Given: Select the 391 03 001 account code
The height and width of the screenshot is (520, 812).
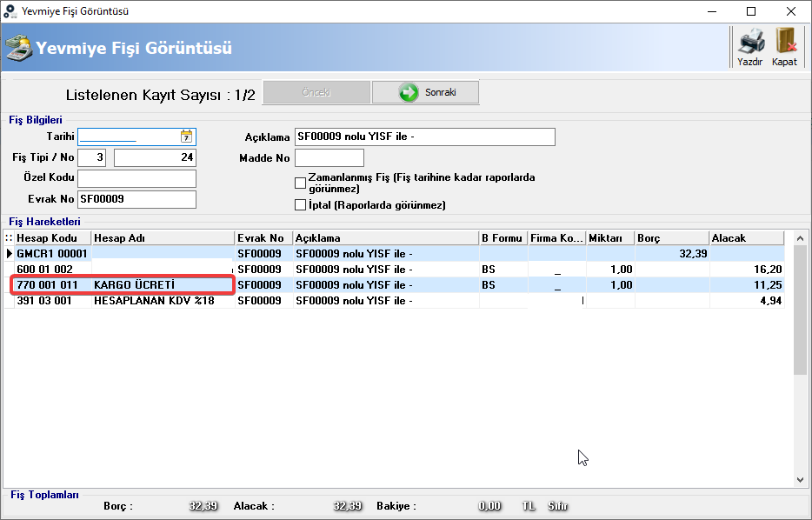Looking at the screenshot, I should point(44,300).
